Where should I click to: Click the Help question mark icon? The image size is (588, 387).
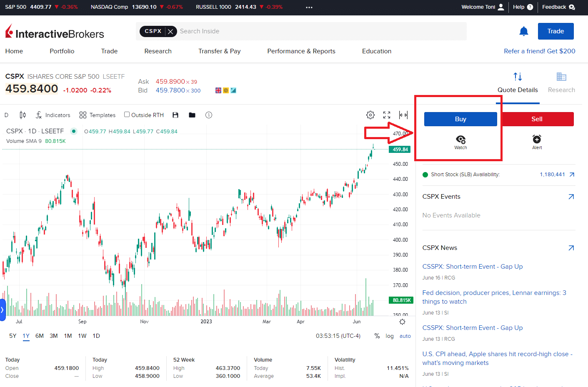click(530, 7)
